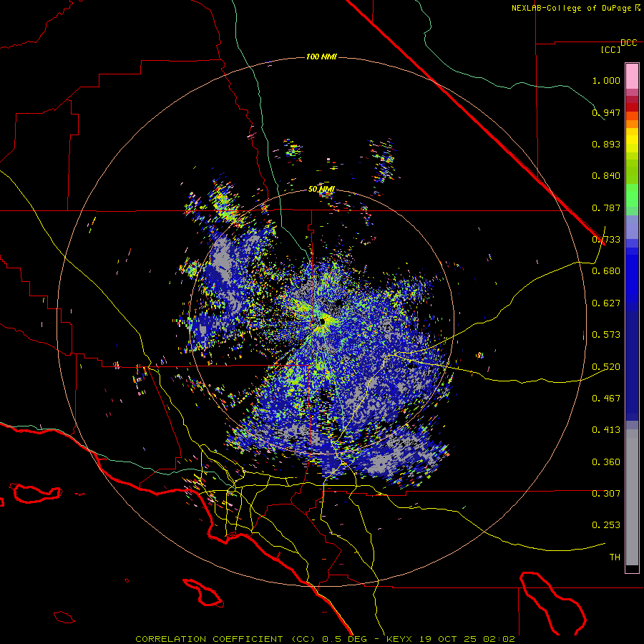Screen dimensions: 644x644
Task: Select the 0.467 legend value
Action: tap(606, 399)
